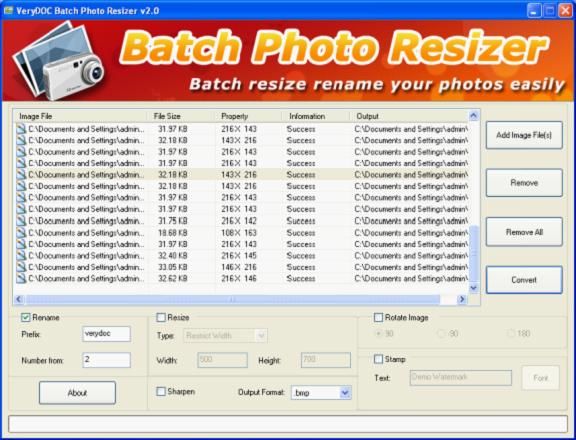The width and height of the screenshot is (576, 440).
Task: Click Success in the 18.68 KB row
Action: pyautogui.click(x=301, y=232)
